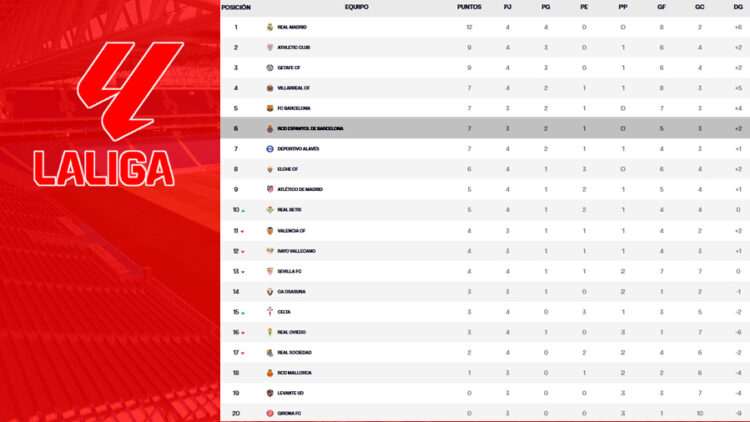Click the Real Madrid crest
Screen dimensions: 750x422
(269, 27)
